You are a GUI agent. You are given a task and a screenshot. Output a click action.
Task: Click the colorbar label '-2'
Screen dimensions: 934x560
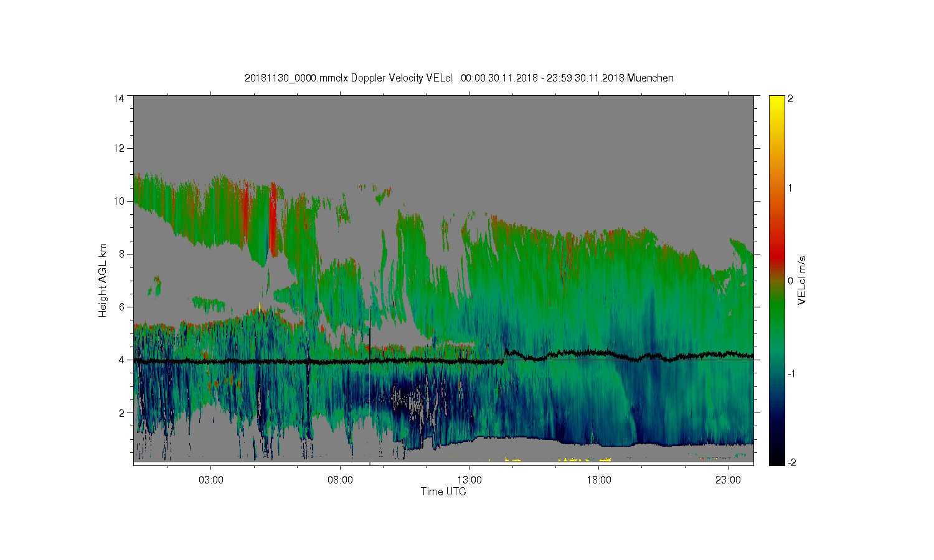pos(791,462)
